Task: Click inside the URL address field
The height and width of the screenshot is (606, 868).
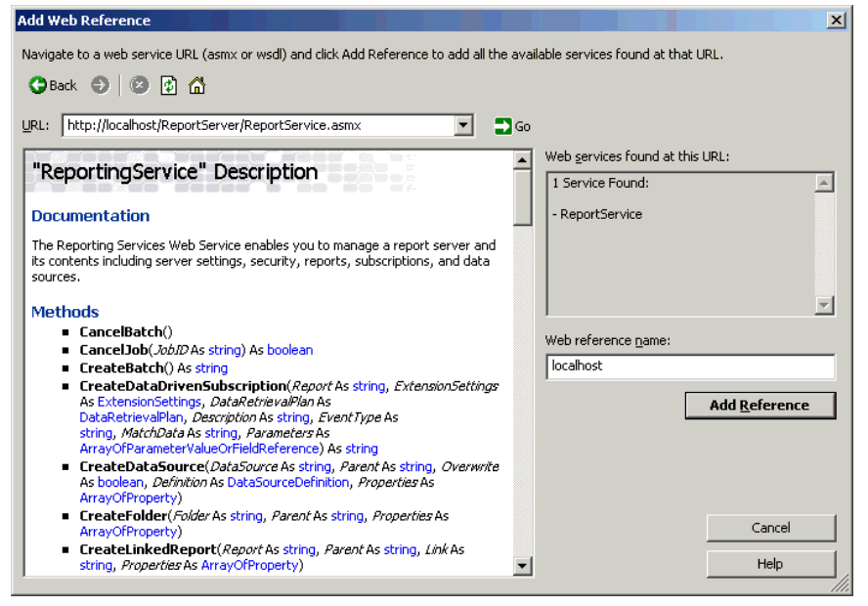Action: tap(256, 125)
